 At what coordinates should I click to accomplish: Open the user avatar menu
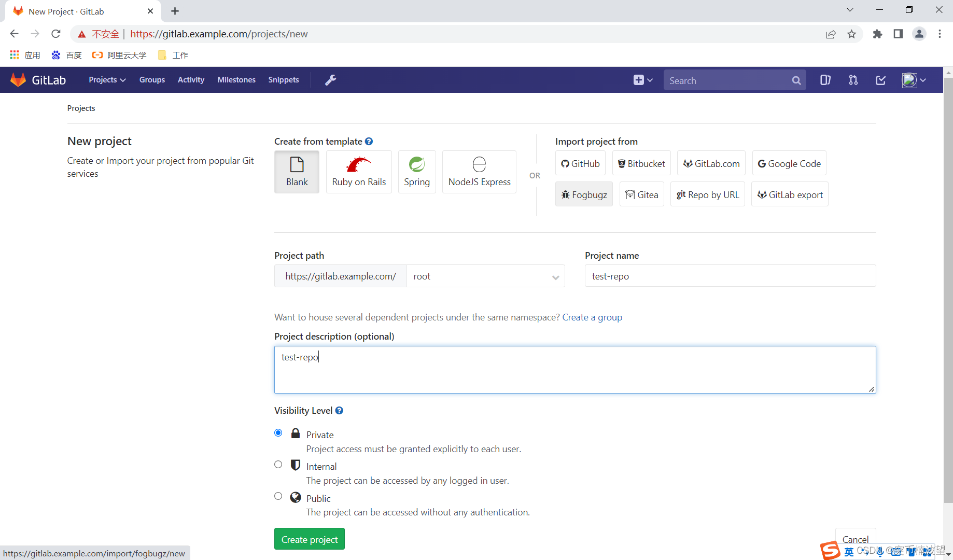914,80
